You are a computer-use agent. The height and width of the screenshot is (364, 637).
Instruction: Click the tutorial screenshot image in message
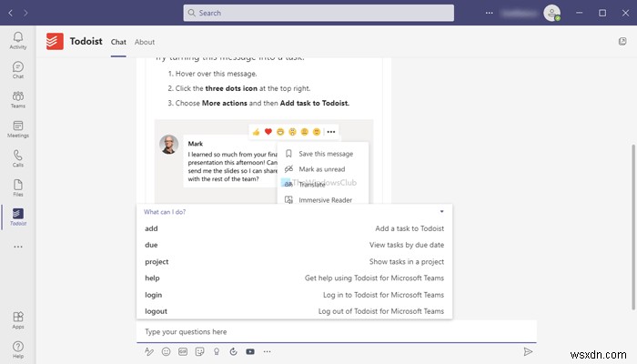264,162
